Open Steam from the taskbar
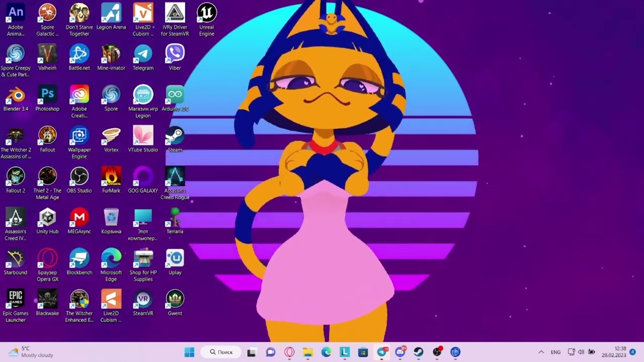Viewport: 644px width, 362px height. click(x=419, y=352)
